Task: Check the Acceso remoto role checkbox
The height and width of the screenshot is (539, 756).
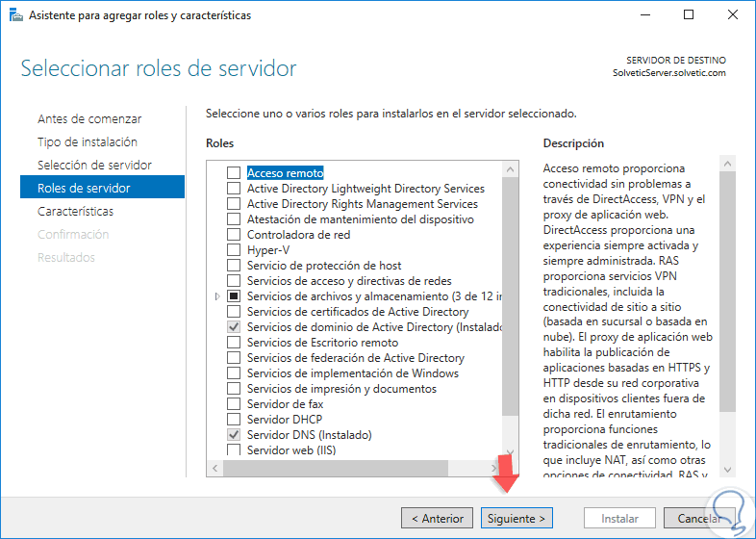Action: (x=234, y=172)
